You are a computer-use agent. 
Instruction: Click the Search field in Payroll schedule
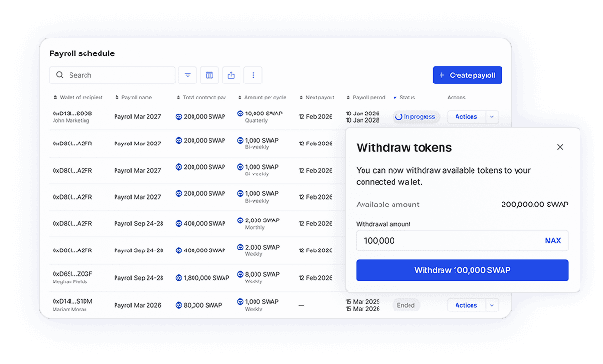coord(112,75)
